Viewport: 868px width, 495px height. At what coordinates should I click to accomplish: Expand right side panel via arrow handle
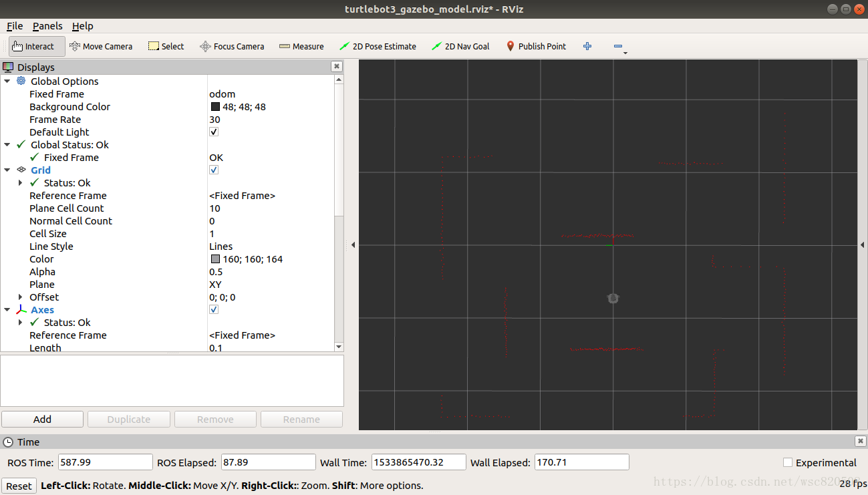pos(863,245)
